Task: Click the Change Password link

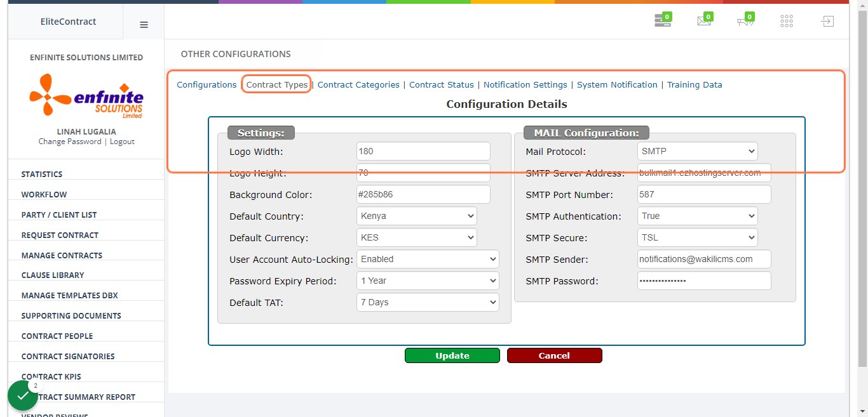Action: pyautogui.click(x=70, y=142)
